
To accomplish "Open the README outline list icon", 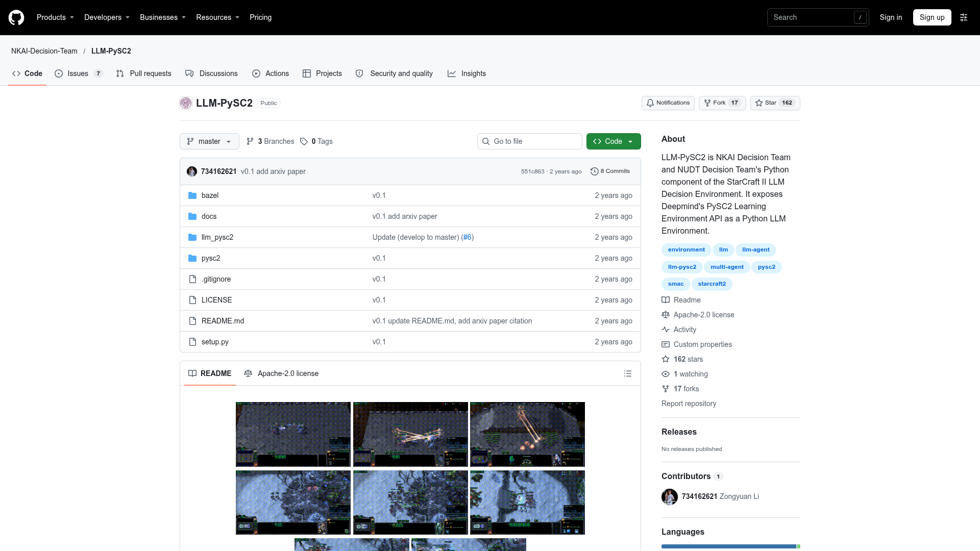I will click(628, 373).
